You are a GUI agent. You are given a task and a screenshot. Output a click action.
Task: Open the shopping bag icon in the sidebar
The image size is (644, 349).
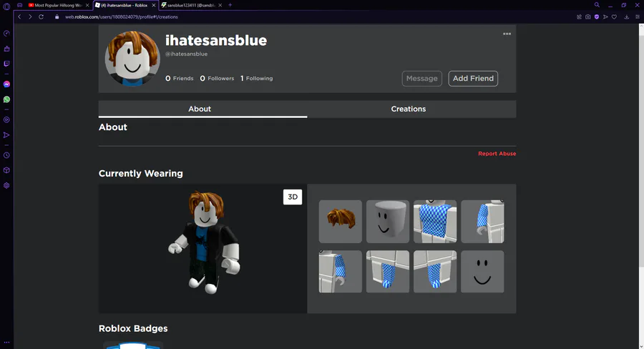6,49
